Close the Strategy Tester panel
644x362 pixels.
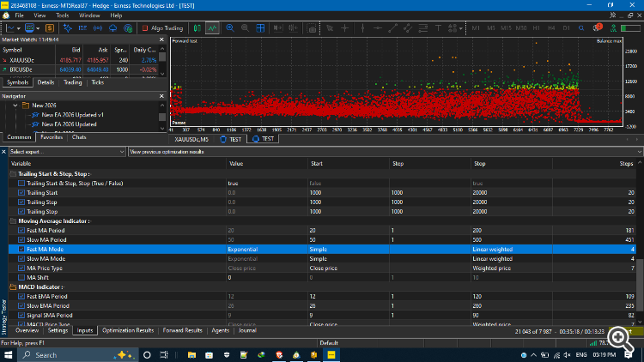coord(3,152)
